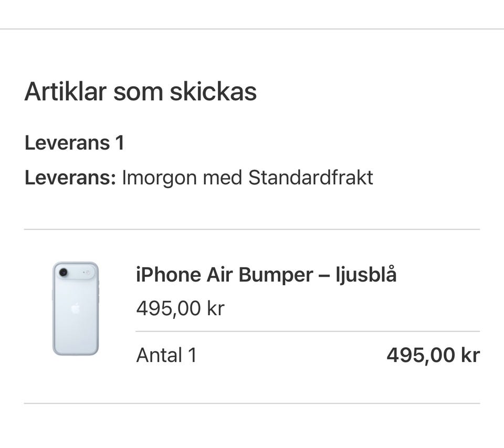
Task: Click the 'Antal 1' quantity label
Action: click(166, 356)
